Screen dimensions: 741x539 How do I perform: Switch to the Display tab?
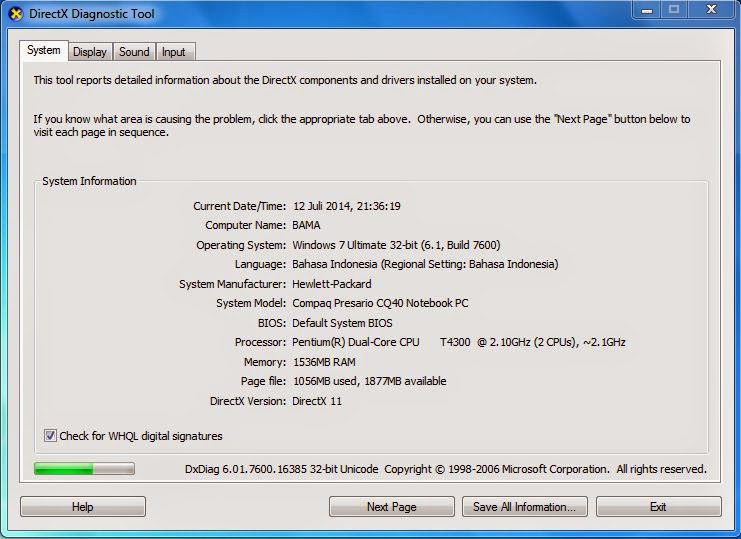(x=90, y=52)
